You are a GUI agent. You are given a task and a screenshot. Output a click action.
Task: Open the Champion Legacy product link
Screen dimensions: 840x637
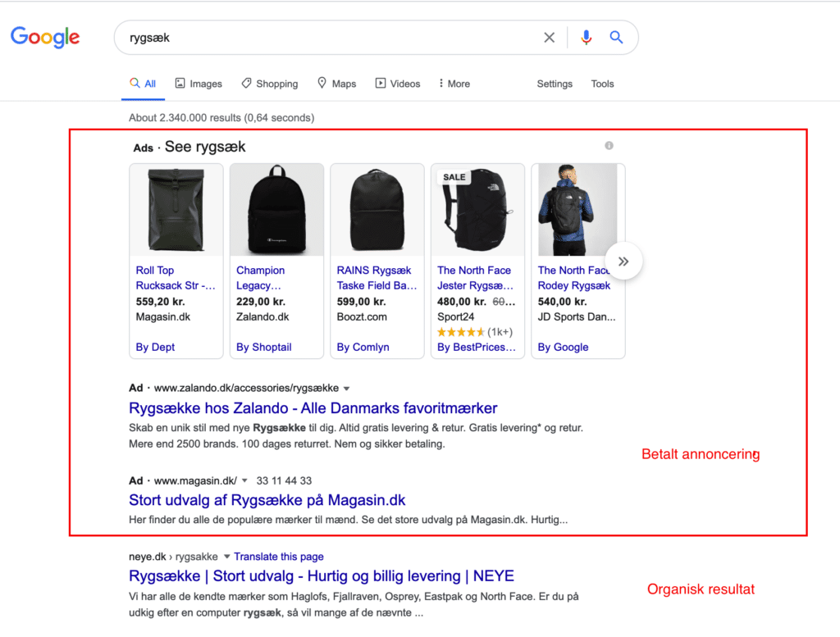tap(261, 278)
